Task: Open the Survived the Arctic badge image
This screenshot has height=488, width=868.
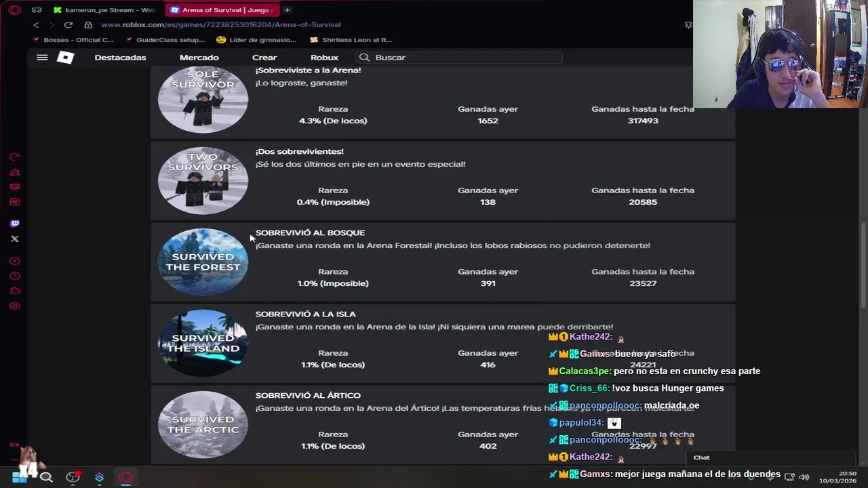Action: [x=203, y=424]
